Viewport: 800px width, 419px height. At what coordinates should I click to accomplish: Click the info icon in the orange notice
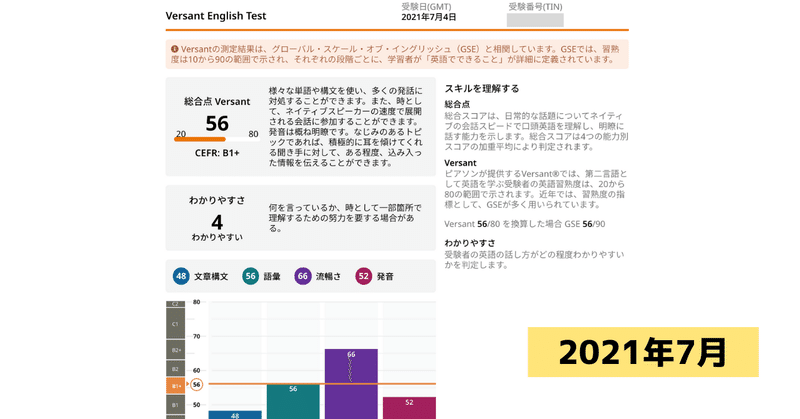174,49
